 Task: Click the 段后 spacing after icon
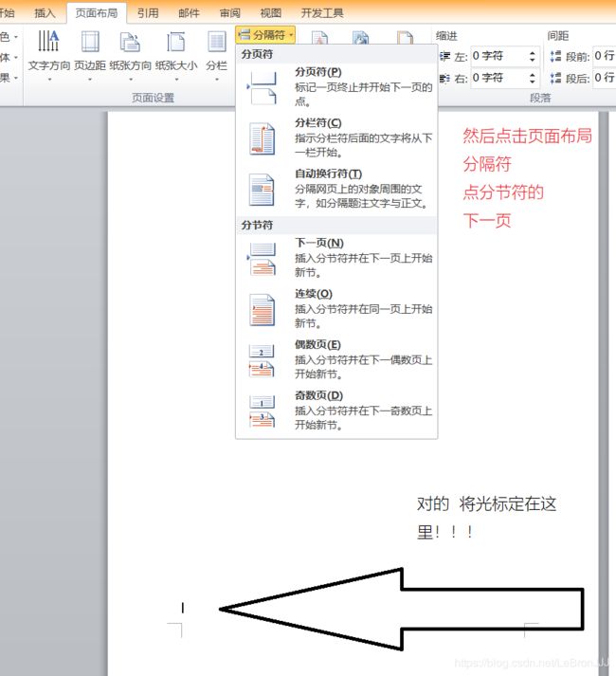coord(556,78)
